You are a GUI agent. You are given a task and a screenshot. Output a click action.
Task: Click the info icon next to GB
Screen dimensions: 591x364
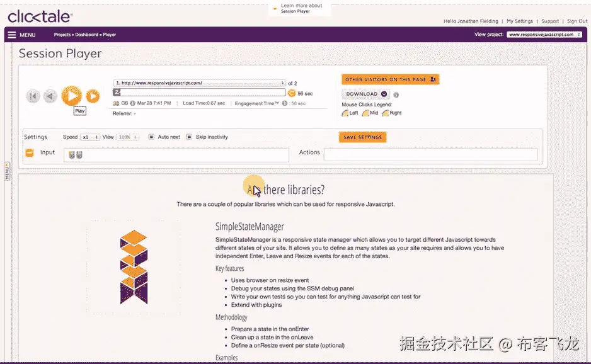click(133, 103)
